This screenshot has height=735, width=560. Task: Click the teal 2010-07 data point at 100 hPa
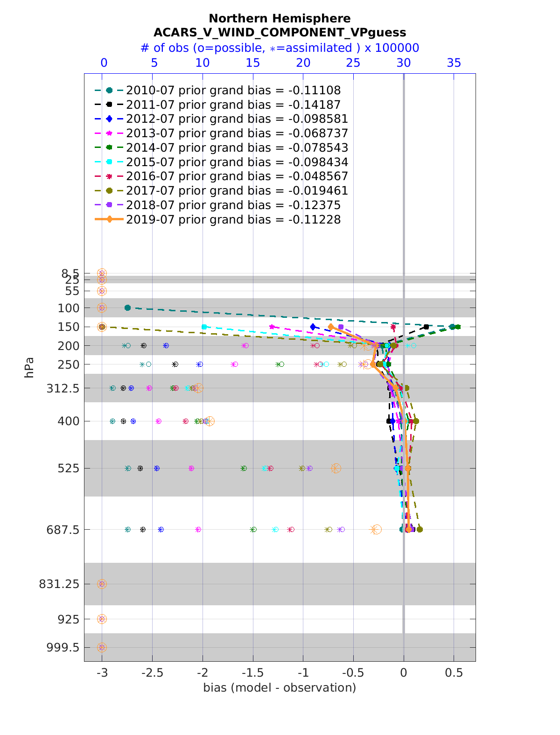pyautogui.click(x=127, y=308)
